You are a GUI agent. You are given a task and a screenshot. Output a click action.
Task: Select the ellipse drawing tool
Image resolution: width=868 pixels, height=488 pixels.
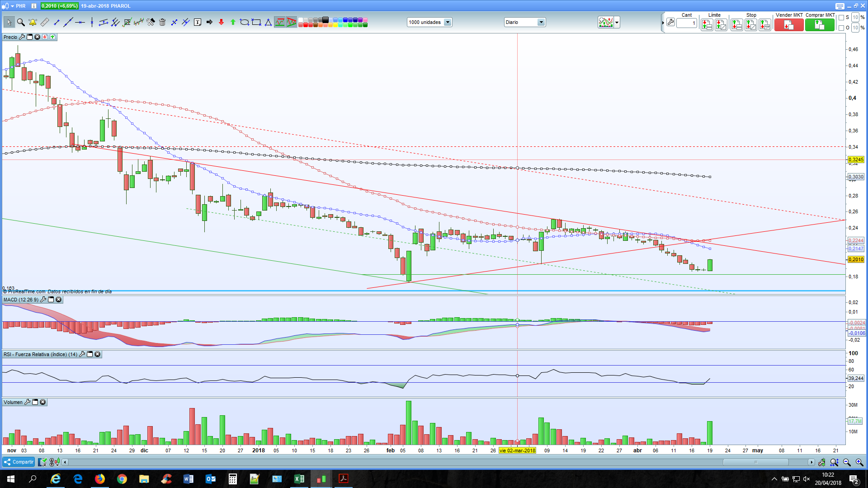point(245,22)
